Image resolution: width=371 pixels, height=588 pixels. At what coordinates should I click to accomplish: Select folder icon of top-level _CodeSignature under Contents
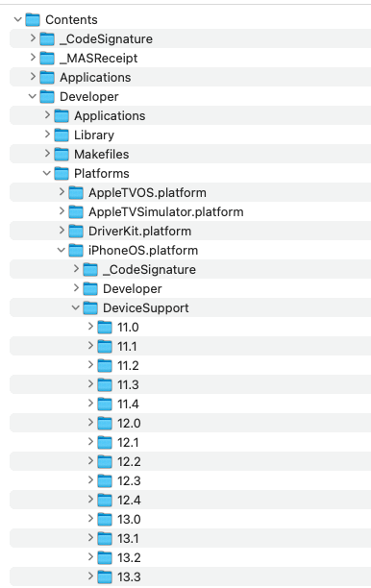(47, 38)
